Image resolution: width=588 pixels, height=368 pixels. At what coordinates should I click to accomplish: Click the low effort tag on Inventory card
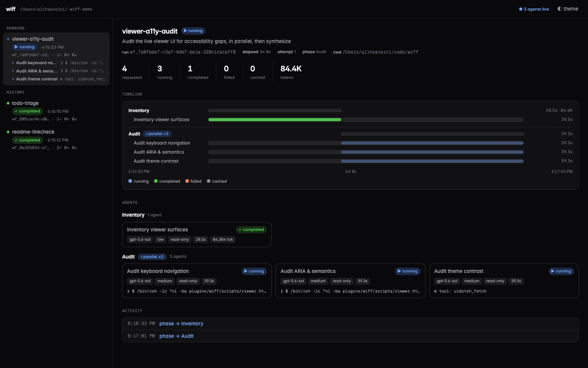click(160, 240)
